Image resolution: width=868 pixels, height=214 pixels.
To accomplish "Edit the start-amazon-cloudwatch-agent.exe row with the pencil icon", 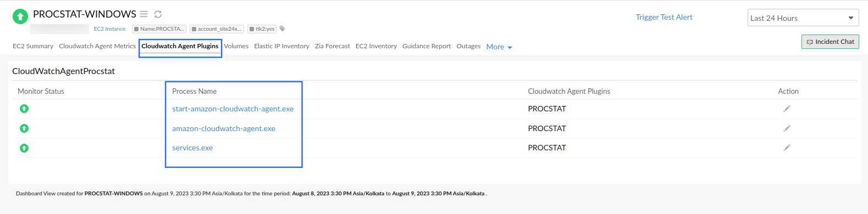I will (787, 109).
